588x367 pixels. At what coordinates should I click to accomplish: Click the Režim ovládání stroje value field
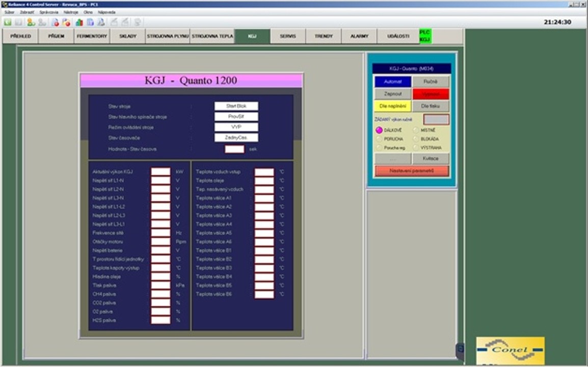click(236, 127)
